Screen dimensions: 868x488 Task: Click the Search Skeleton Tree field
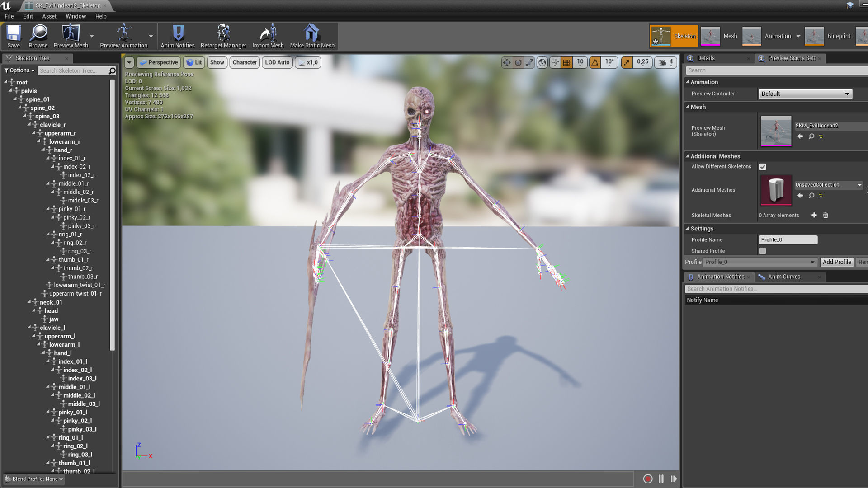click(x=72, y=70)
